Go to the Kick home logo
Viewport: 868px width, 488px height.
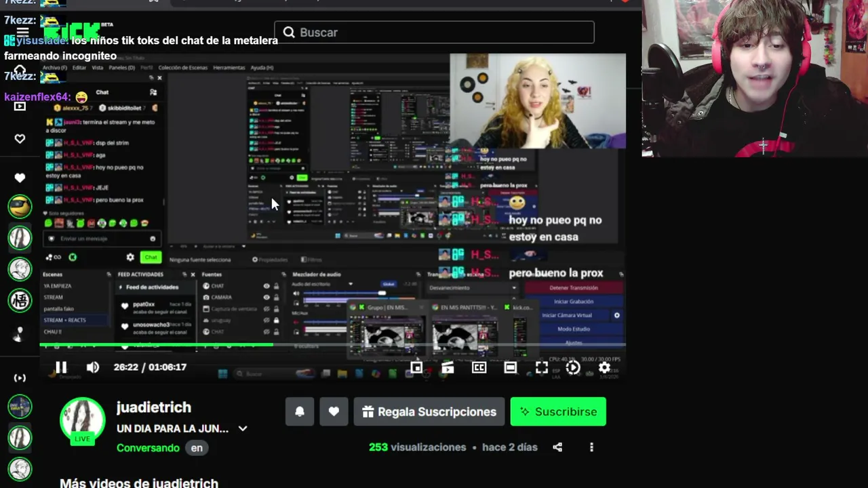(x=71, y=30)
